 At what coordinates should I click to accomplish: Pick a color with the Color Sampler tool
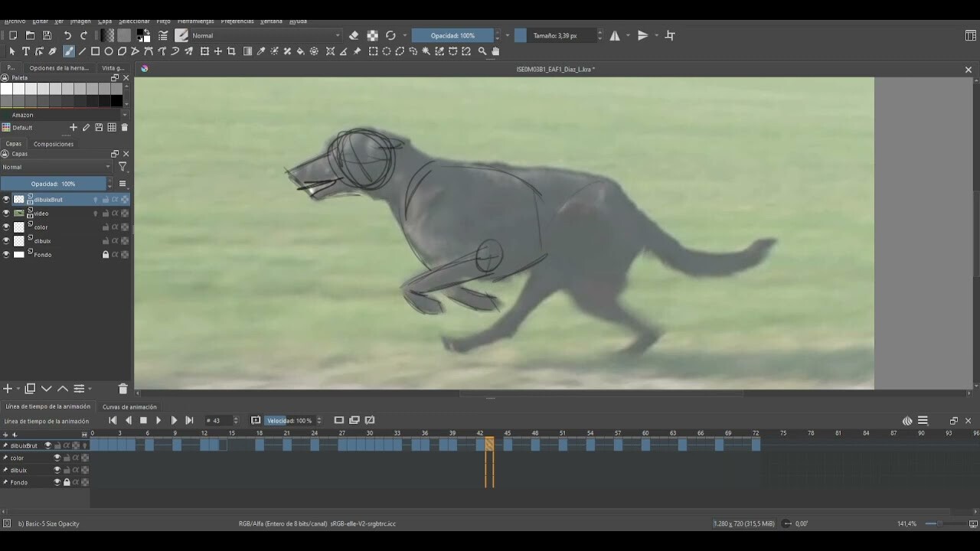click(262, 51)
